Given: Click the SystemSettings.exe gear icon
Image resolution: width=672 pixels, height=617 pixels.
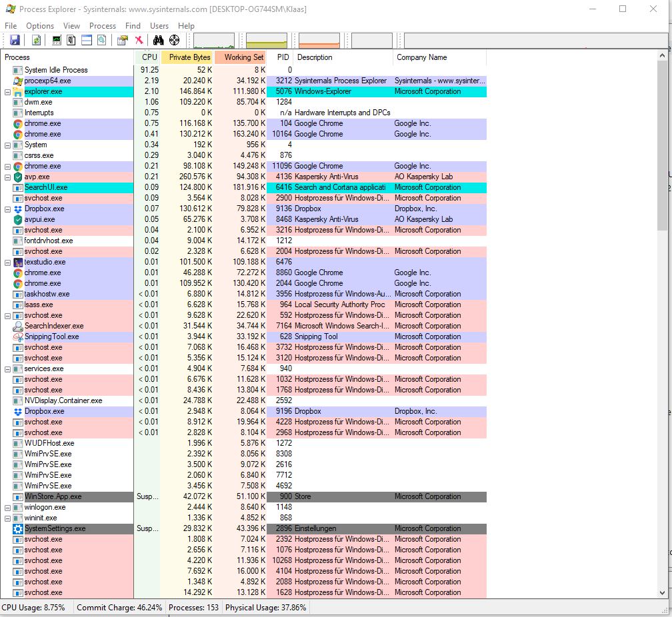Looking at the screenshot, I should tap(17, 528).
